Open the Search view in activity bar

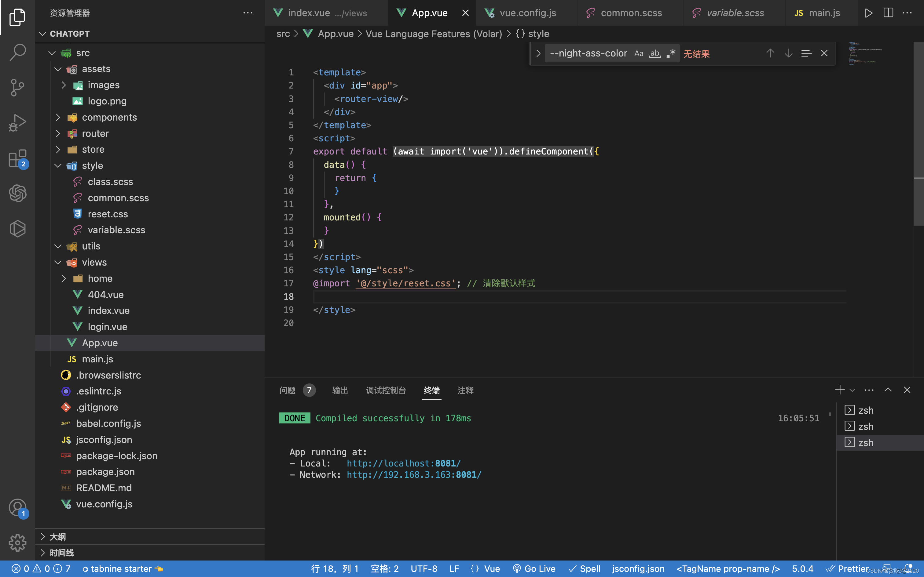point(17,52)
